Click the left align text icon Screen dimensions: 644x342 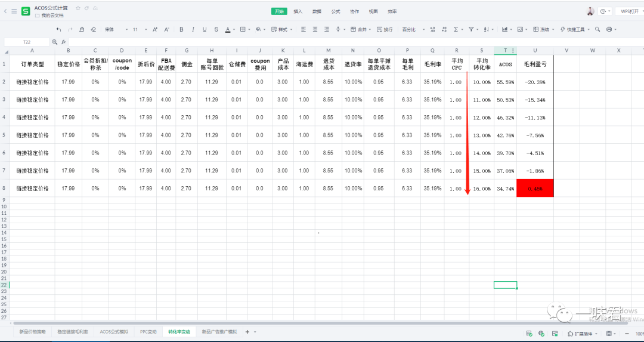303,29
